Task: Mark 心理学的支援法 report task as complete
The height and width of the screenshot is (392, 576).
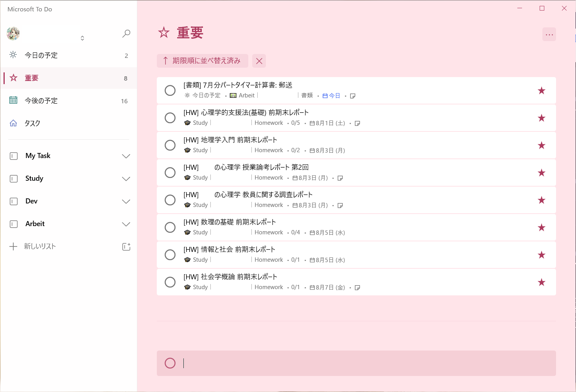Action: coord(170,118)
